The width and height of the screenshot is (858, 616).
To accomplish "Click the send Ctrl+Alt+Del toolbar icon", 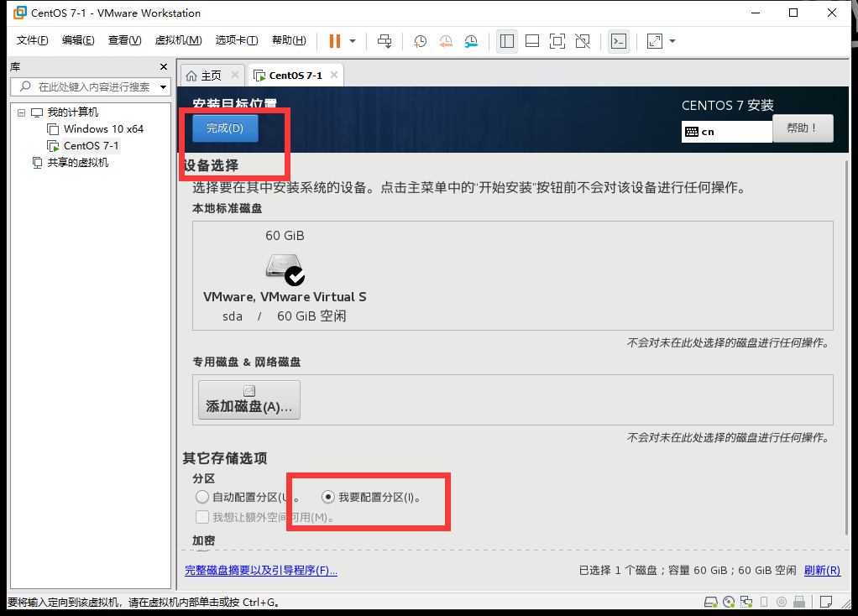I will (385, 41).
